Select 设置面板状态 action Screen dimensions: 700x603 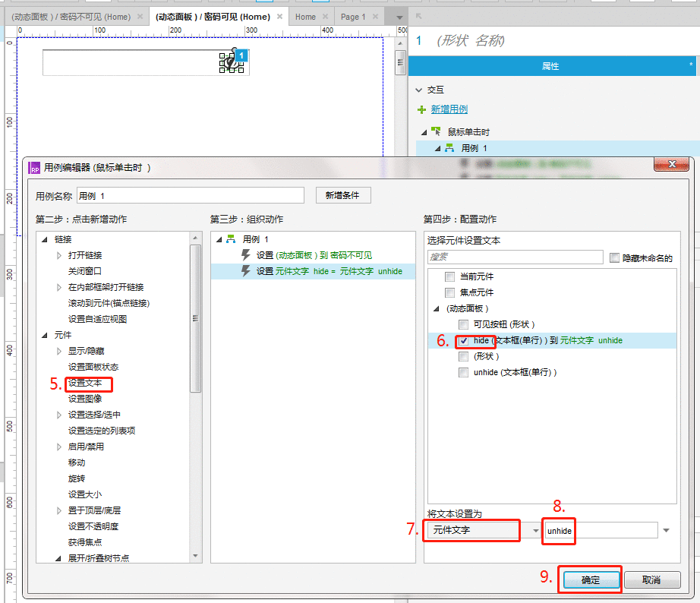(93, 367)
